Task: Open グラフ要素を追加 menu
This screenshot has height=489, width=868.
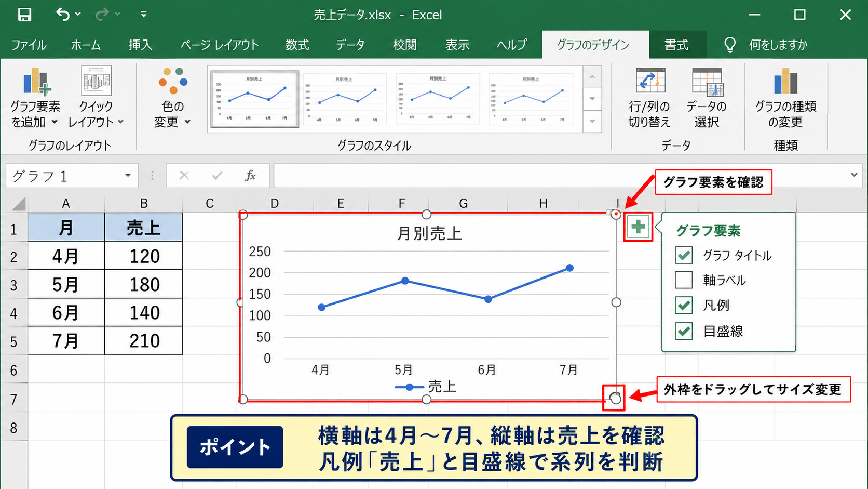Action: coord(35,98)
